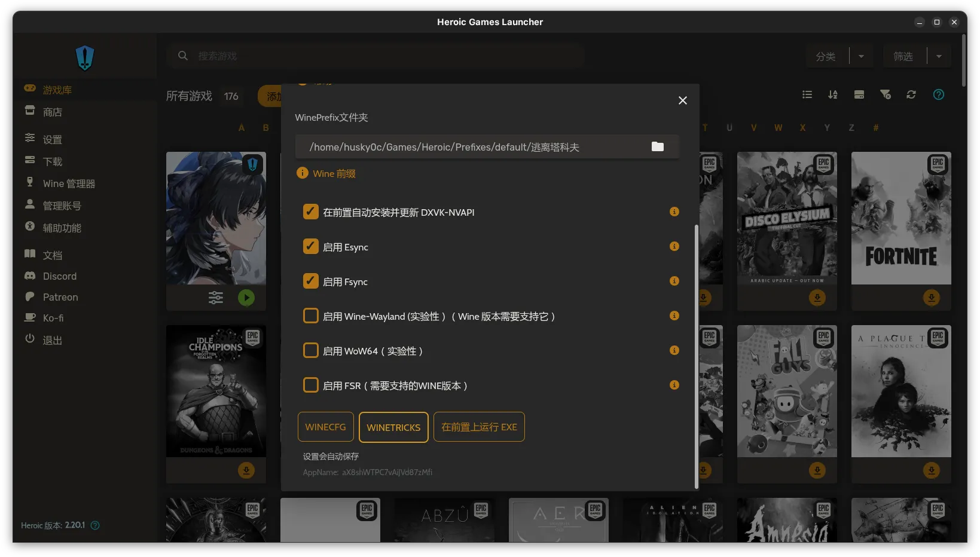Expand the 分类 dropdown arrow

click(x=861, y=56)
